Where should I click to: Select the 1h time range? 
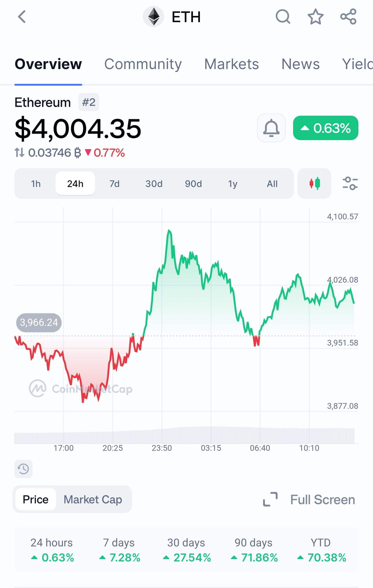36,184
